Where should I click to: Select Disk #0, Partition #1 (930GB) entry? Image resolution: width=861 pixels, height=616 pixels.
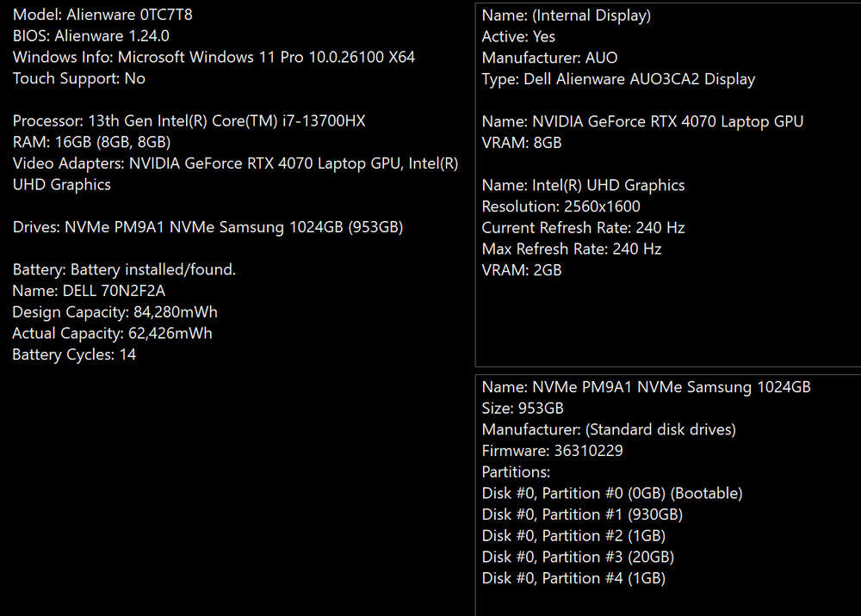(582, 514)
